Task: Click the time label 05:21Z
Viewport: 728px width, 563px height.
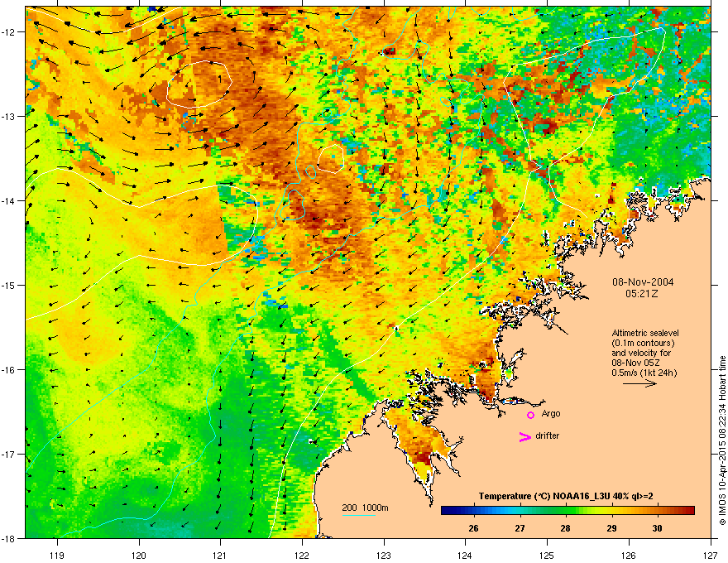Action: 642,294
